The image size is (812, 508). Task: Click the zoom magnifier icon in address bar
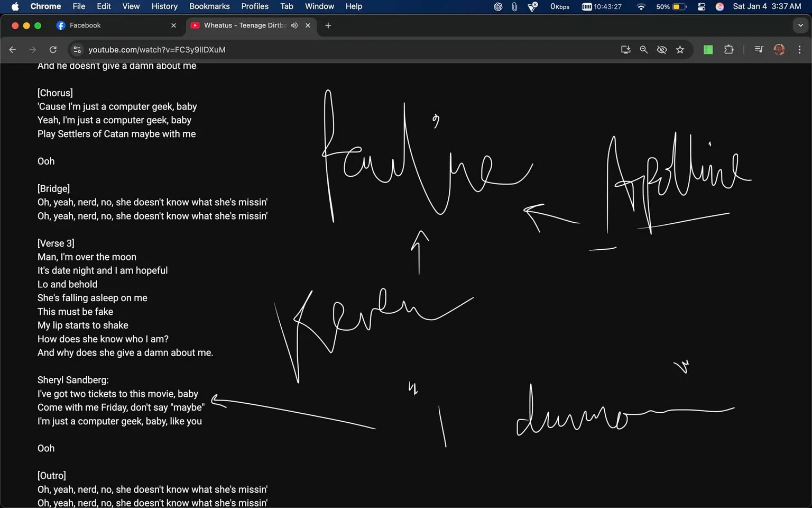[x=643, y=49]
